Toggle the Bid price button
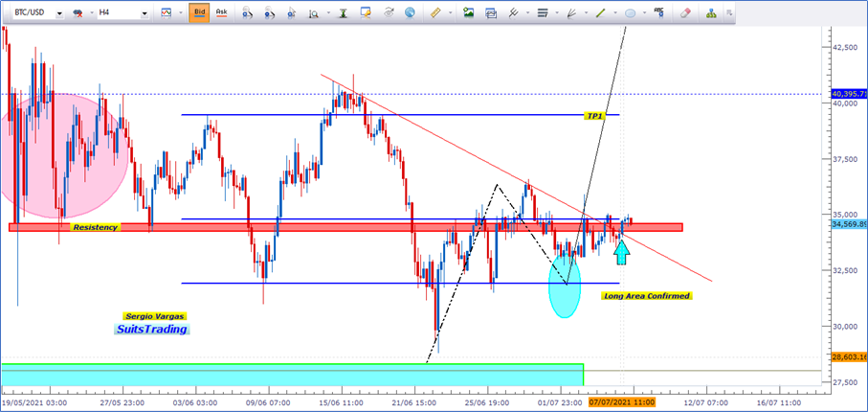Image resolution: width=868 pixels, height=412 pixels. (198, 13)
